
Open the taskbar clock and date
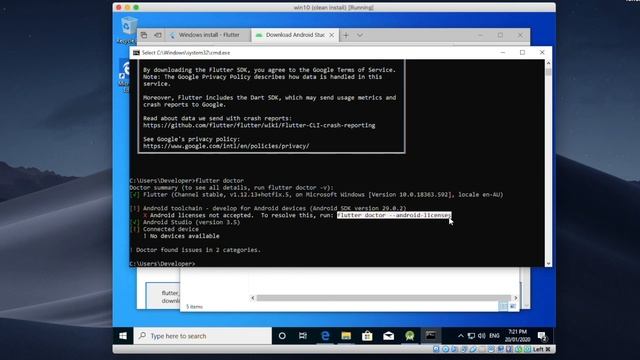518,336
